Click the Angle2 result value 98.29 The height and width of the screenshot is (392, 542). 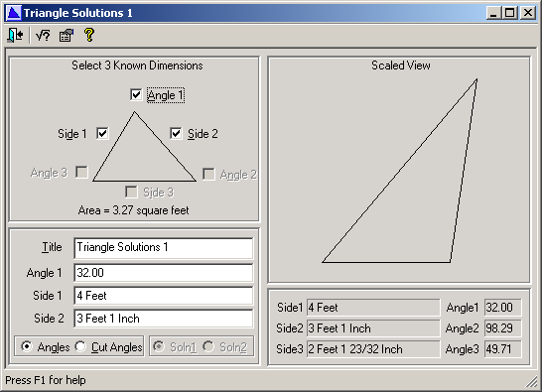pyautogui.click(x=503, y=328)
